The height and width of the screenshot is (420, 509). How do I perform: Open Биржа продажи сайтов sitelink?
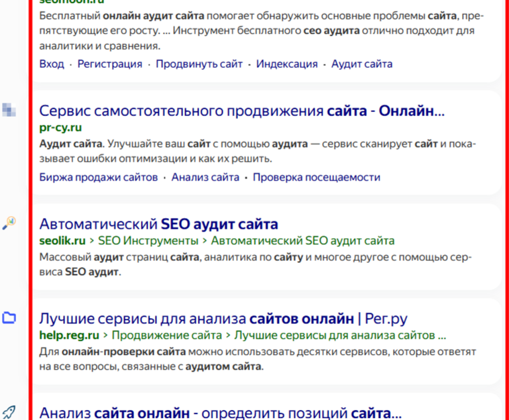point(99,177)
